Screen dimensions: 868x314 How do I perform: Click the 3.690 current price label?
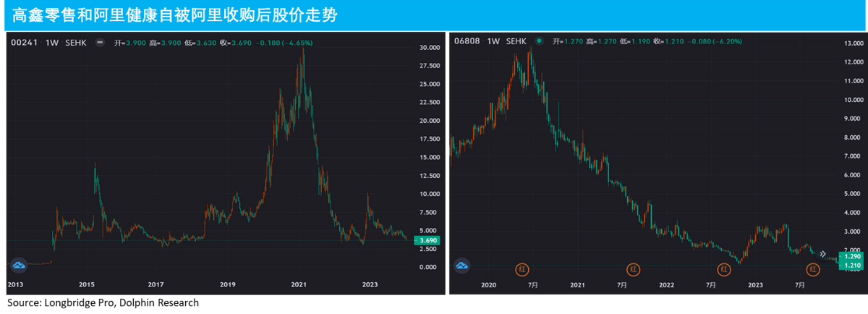pos(428,240)
